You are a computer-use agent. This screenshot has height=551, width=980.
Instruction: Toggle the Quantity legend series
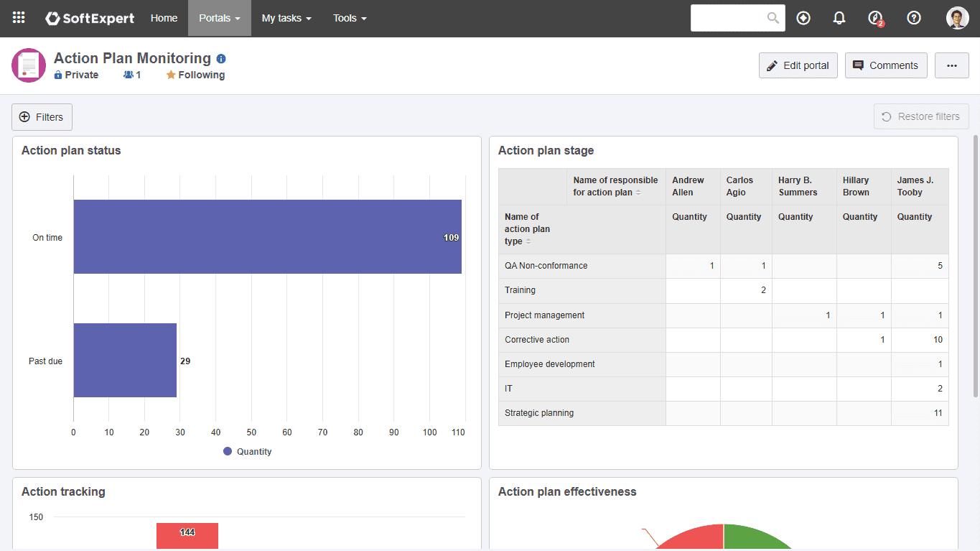point(248,452)
